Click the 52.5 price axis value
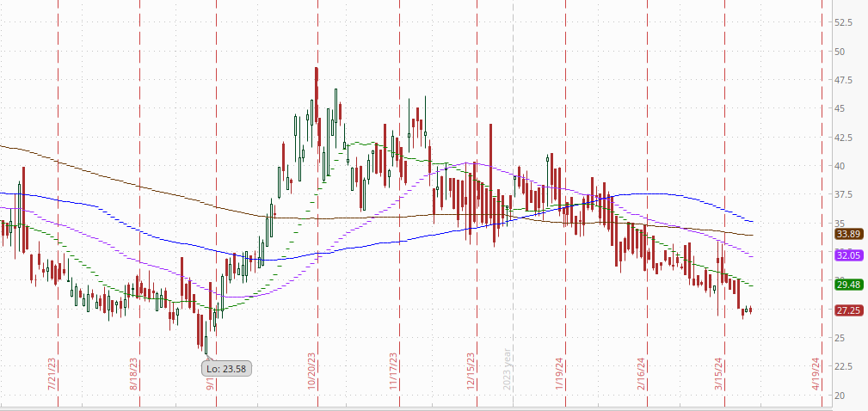Screen dimensions: 868x411 tap(842, 22)
